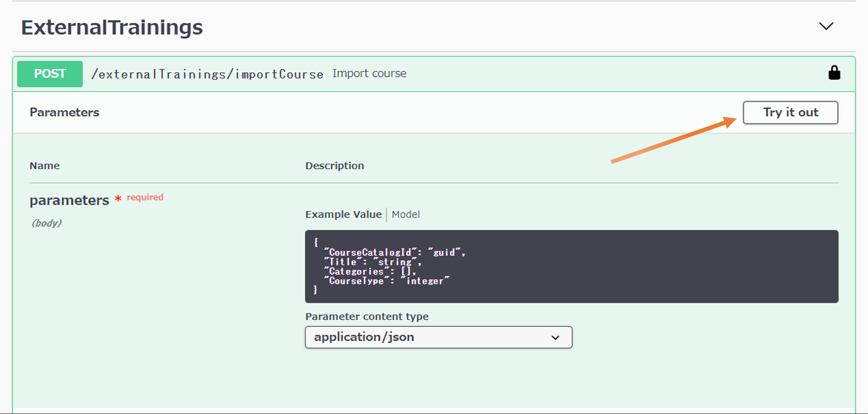Click the Try it out button
868x414 pixels.
[x=791, y=113]
